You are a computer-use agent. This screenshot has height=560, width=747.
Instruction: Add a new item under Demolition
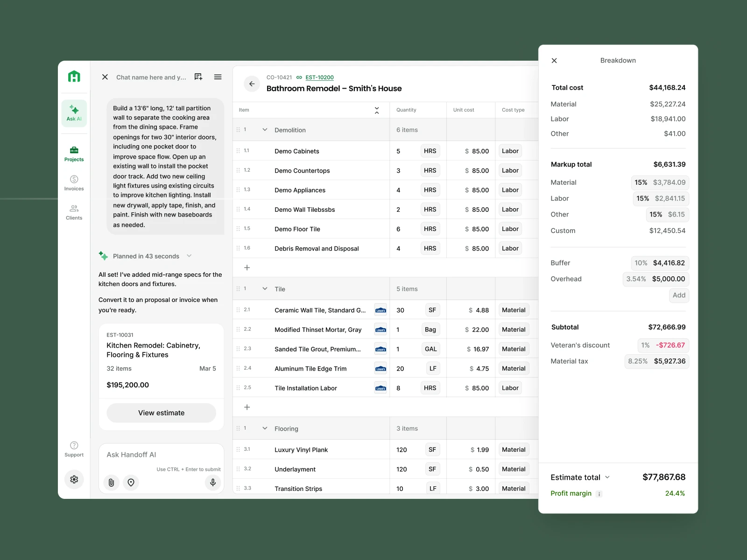tap(247, 267)
